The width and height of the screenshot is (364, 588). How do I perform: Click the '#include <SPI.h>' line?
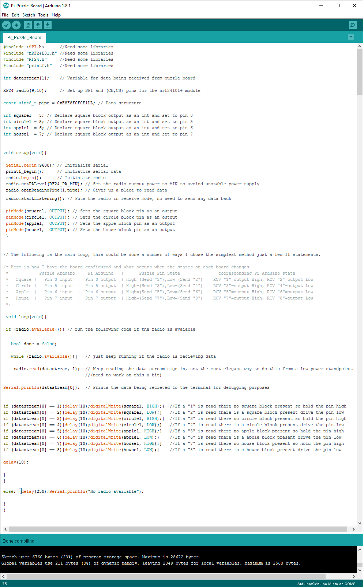click(24, 47)
